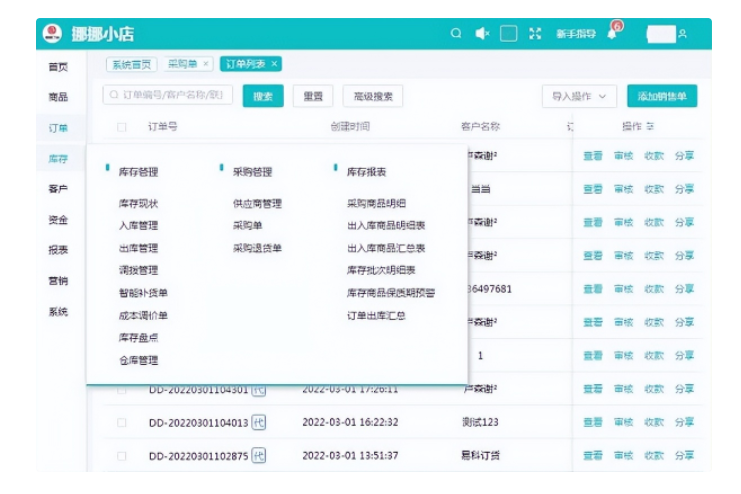Click the column settings icon beside 操作
The height and width of the screenshot is (494, 741).
point(650,127)
